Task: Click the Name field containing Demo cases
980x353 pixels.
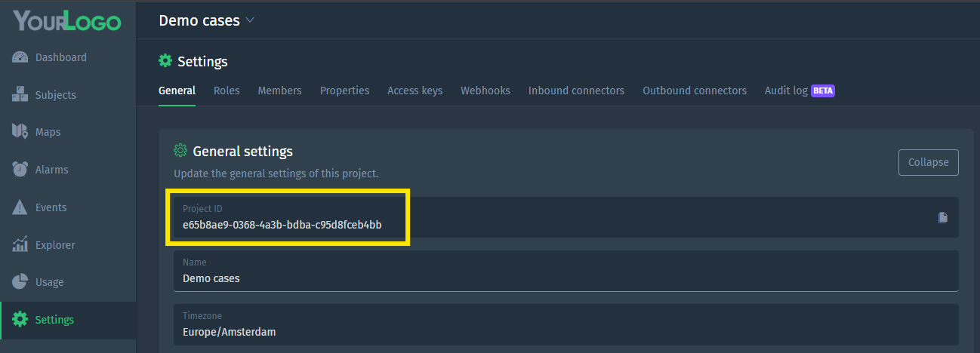Action: pos(566,271)
